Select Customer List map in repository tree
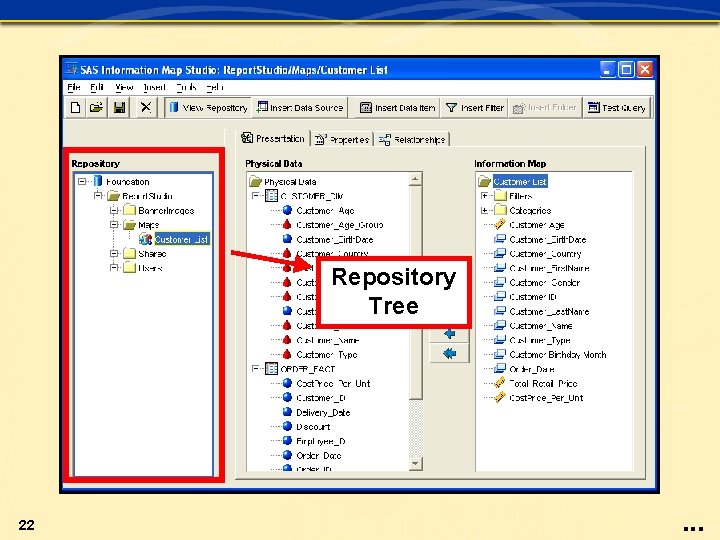The width and height of the screenshot is (720, 540). click(182, 239)
